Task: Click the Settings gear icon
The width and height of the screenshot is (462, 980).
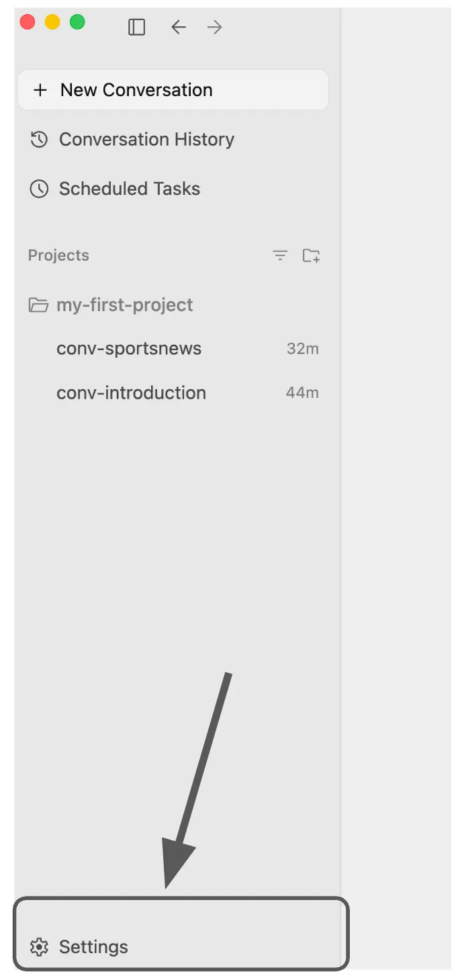Action: pos(39,947)
